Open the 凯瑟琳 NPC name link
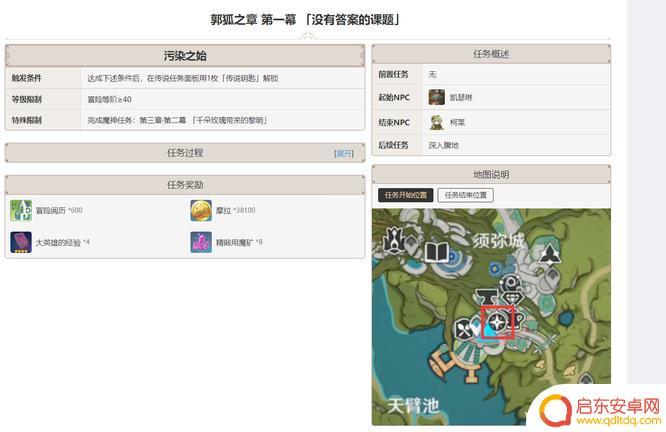 coord(461,98)
